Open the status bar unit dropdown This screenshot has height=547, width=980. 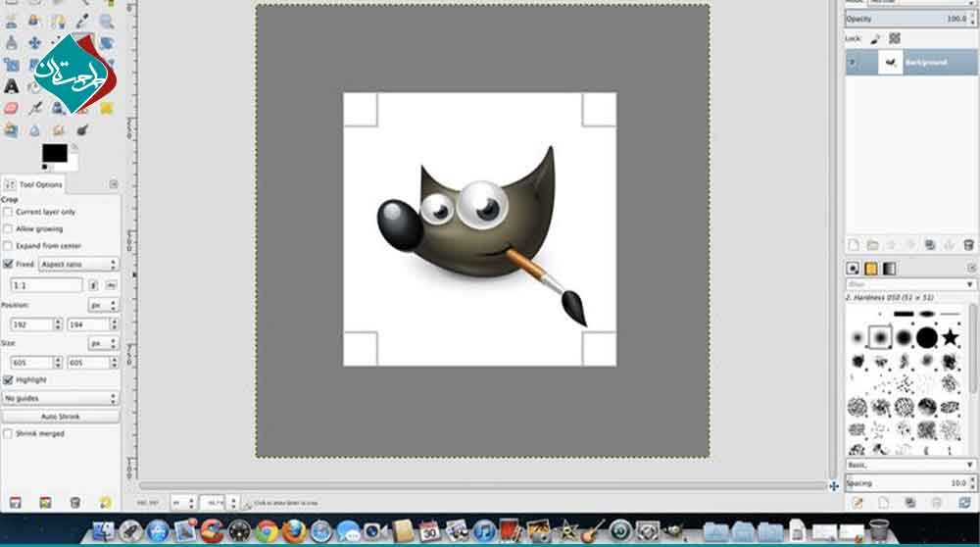point(183,503)
